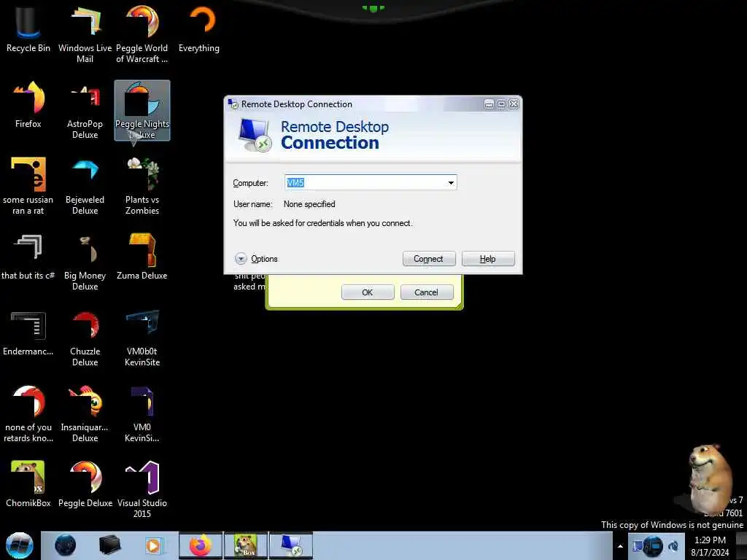
Task: Select the Everything desktop icon
Action: coord(199,28)
